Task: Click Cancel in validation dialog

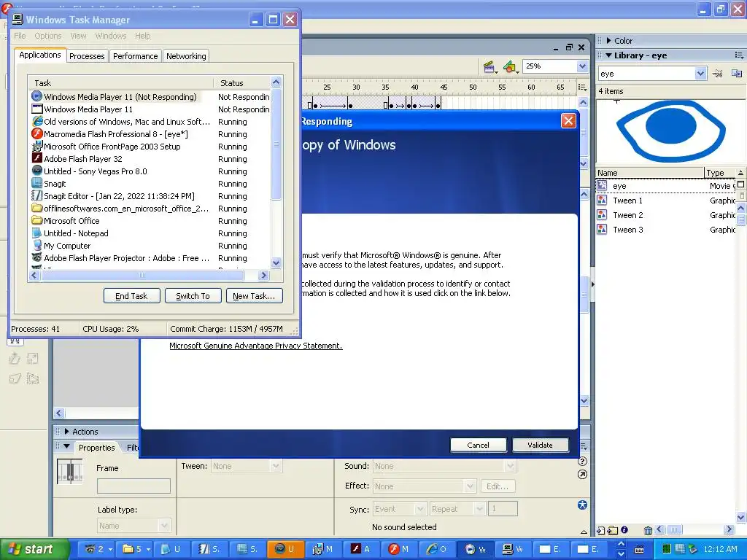Action: pyautogui.click(x=478, y=445)
